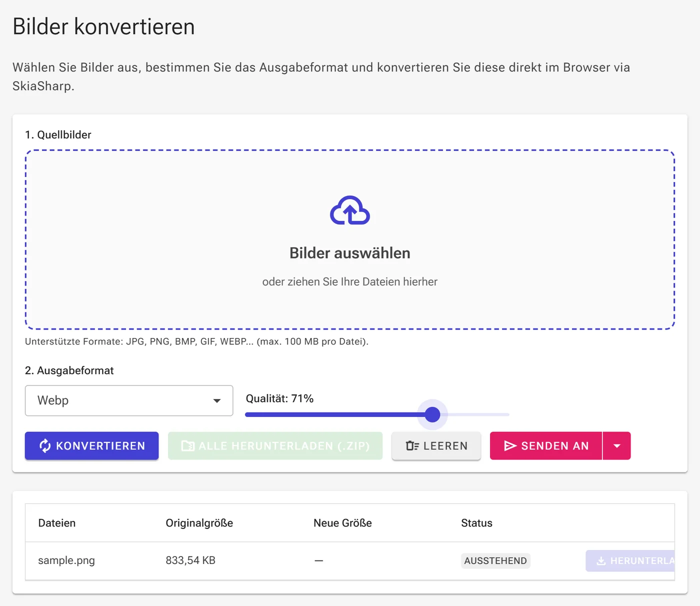Click the '1. Quellbilder' section label
Image resolution: width=700 pixels, height=606 pixels.
coord(58,134)
